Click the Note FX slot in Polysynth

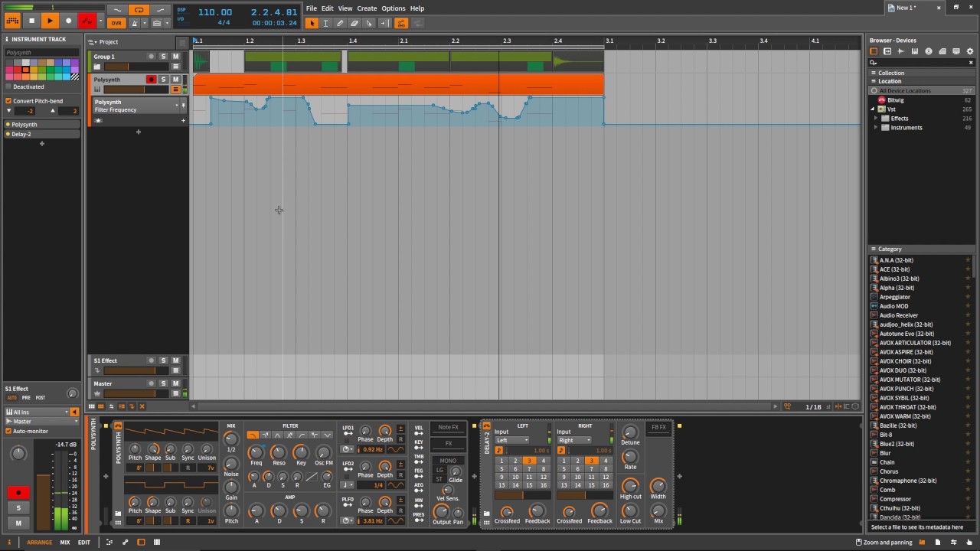[449, 428]
